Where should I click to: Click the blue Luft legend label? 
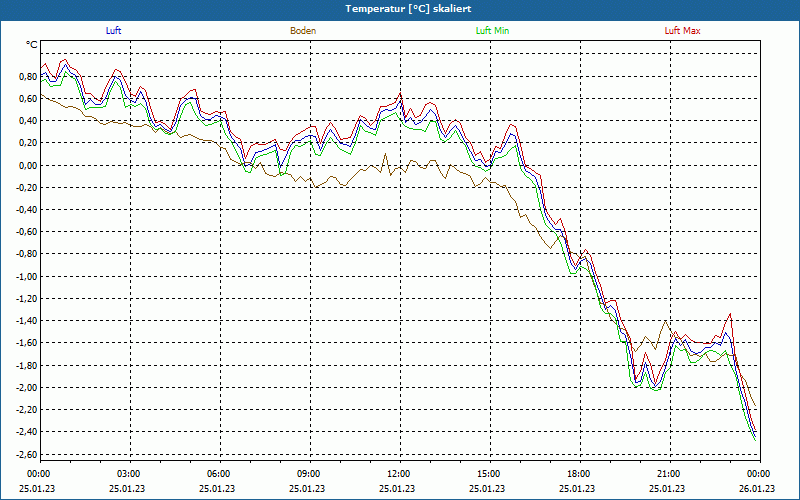pyautogui.click(x=113, y=31)
